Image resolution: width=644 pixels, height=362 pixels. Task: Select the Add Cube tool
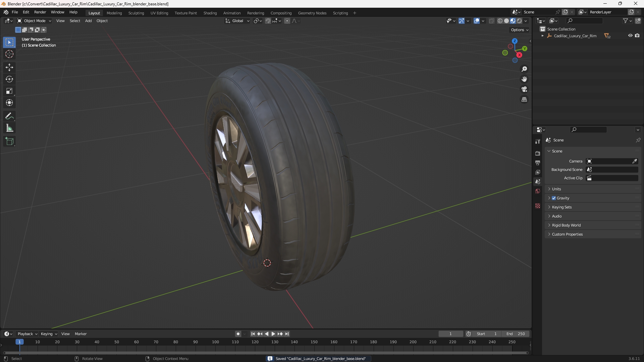point(9,141)
